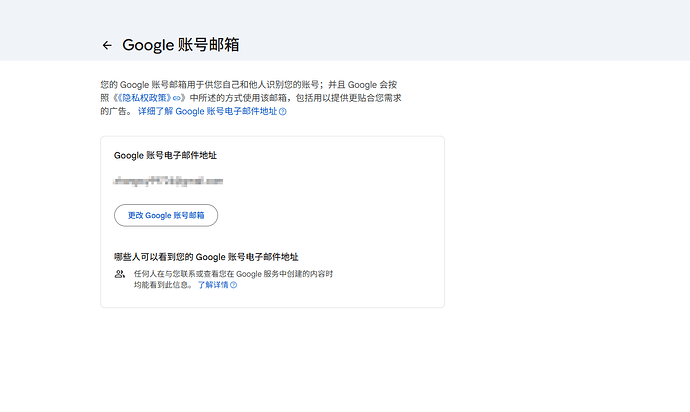Click 哪些人可以看到您的 Google 账号电子邮件地址 heading
The width and height of the screenshot is (690, 412).
click(206, 257)
